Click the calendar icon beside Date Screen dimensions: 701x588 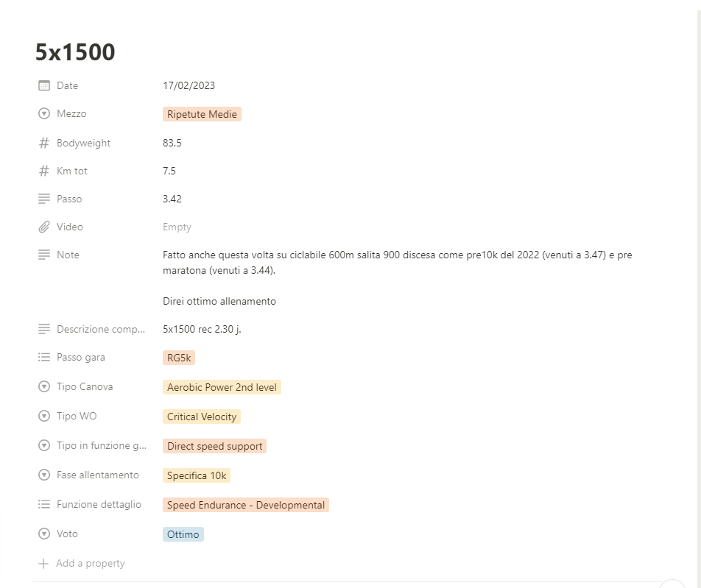tap(44, 85)
